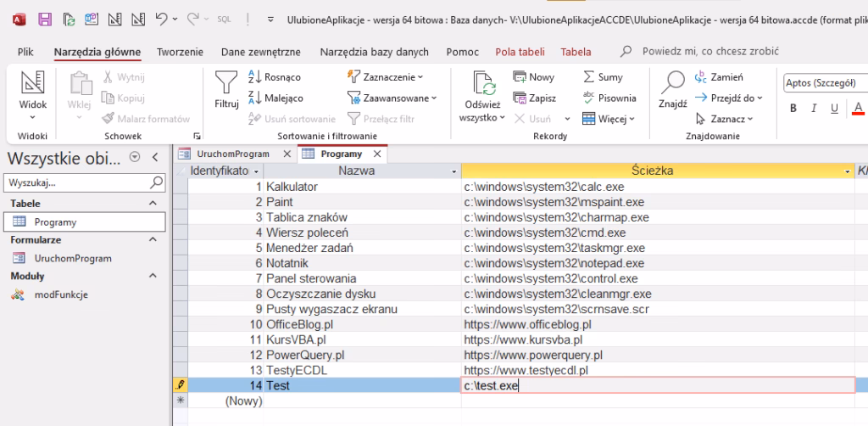Image resolution: width=868 pixels, height=426 pixels.
Task: Open the Pomoc ribbon tab
Action: (462, 52)
